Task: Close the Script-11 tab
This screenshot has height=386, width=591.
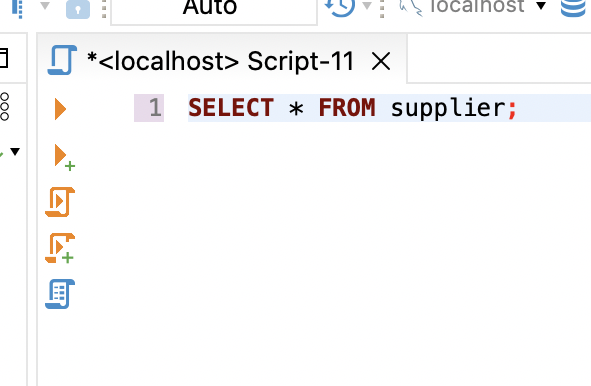Action: [x=381, y=61]
